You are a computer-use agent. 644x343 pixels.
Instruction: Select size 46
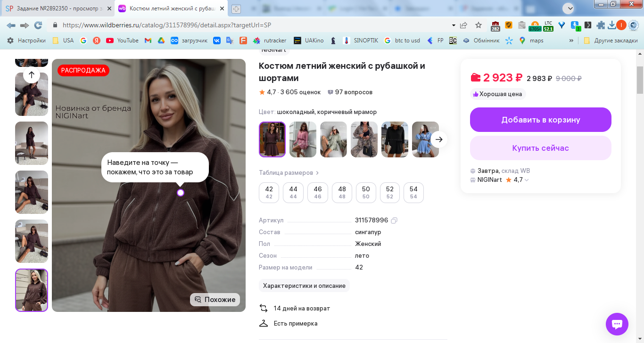point(318,193)
